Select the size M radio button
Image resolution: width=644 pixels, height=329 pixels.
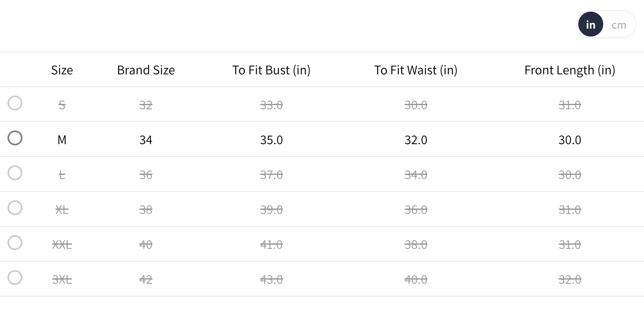coord(15,138)
